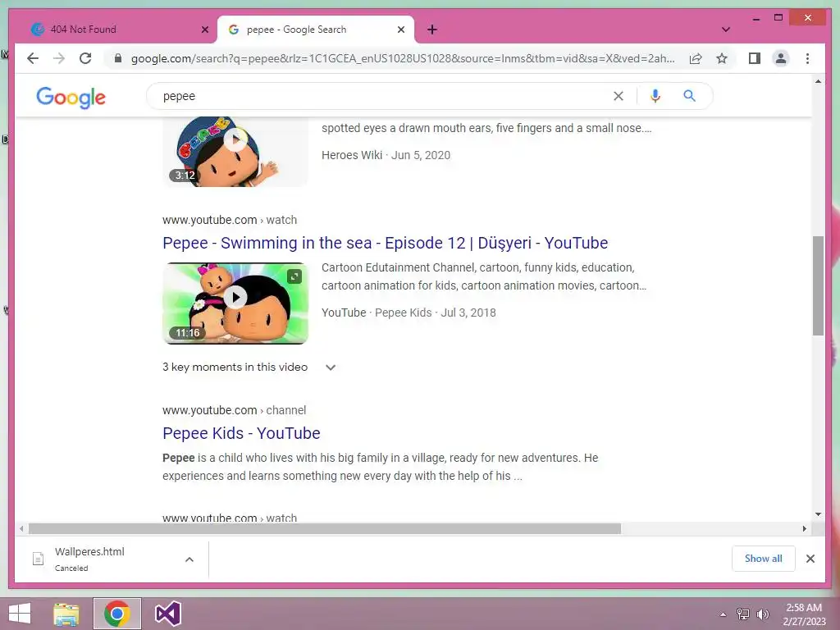Open Pepee Swimming in the sea result
This screenshot has width=840, height=630.
386,243
